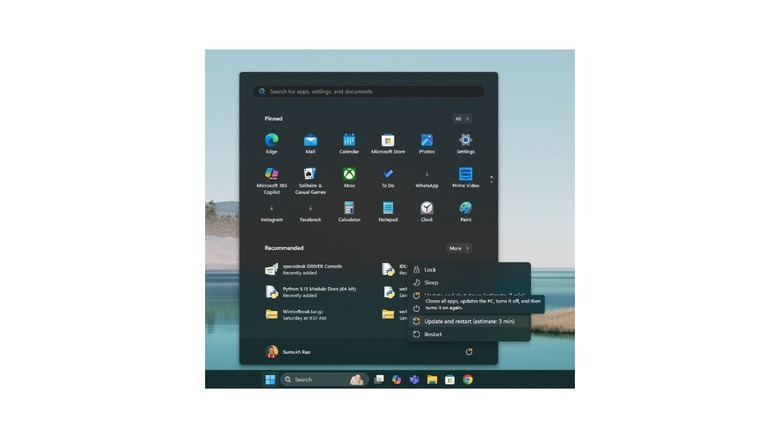Open Python 3.13 Module Docs (64-bit)
Viewport: 780px width, 438px height.
point(311,292)
